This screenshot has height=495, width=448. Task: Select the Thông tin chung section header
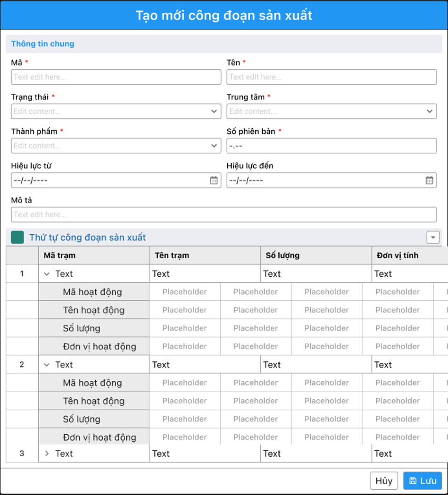point(43,44)
